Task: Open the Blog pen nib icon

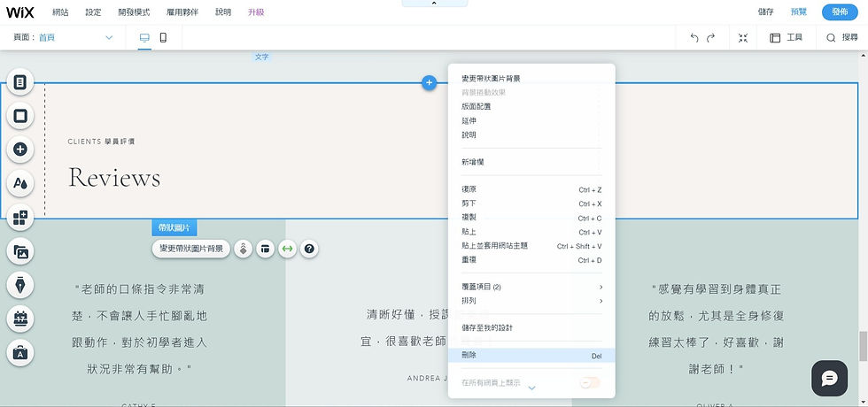Action: point(20,285)
